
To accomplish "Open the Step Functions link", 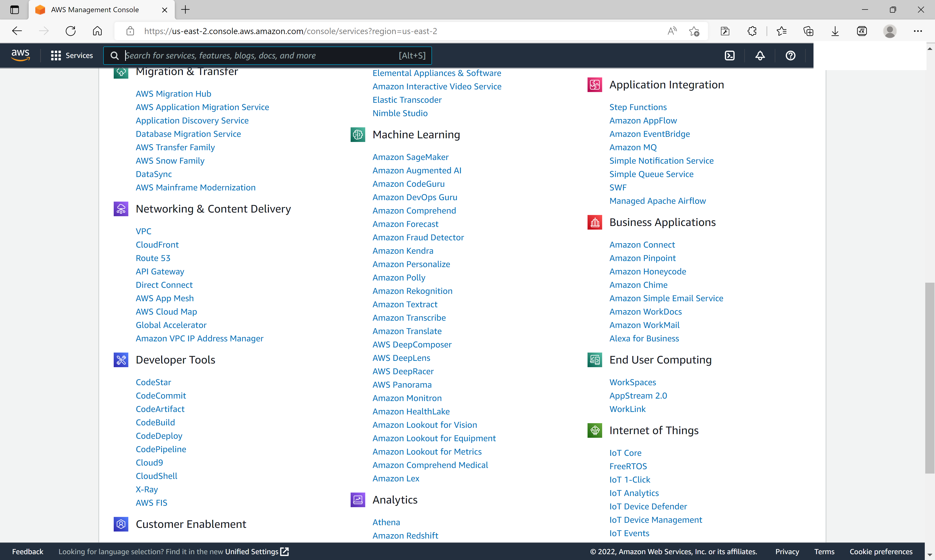I will point(638,107).
